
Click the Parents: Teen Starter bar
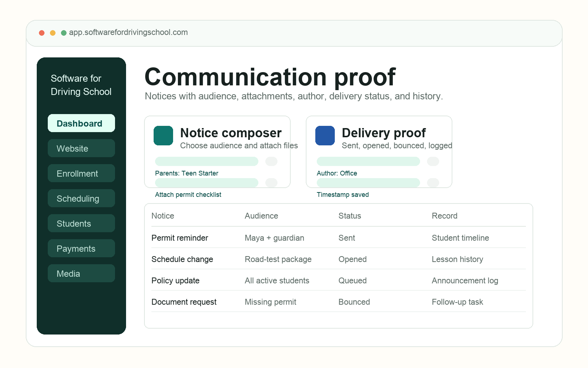click(207, 161)
